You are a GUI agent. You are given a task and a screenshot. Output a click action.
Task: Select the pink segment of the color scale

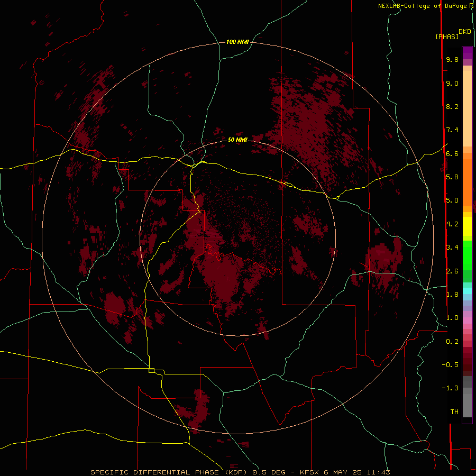(x=467, y=321)
